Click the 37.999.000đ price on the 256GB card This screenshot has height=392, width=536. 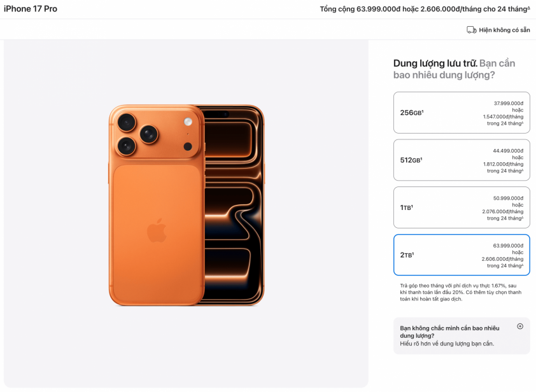(508, 103)
